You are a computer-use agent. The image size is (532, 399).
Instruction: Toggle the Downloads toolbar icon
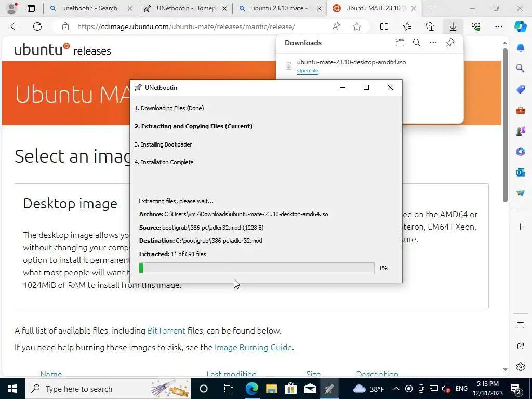coord(453,26)
